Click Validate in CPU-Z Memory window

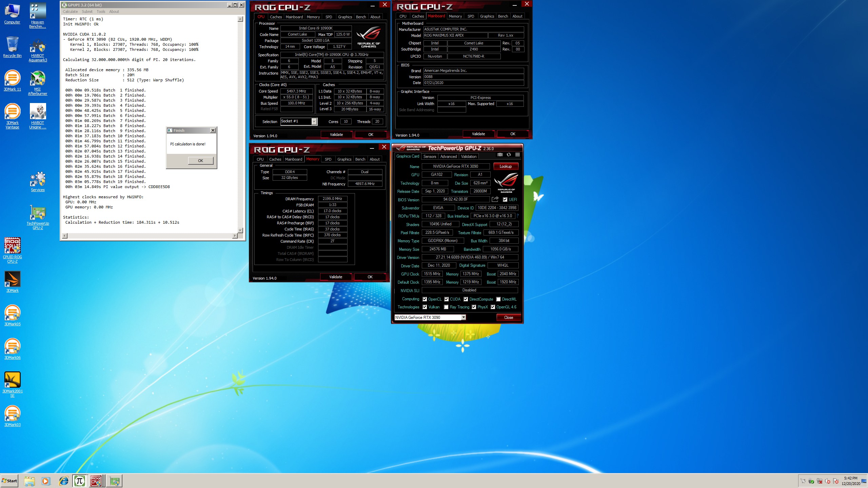(336, 277)
